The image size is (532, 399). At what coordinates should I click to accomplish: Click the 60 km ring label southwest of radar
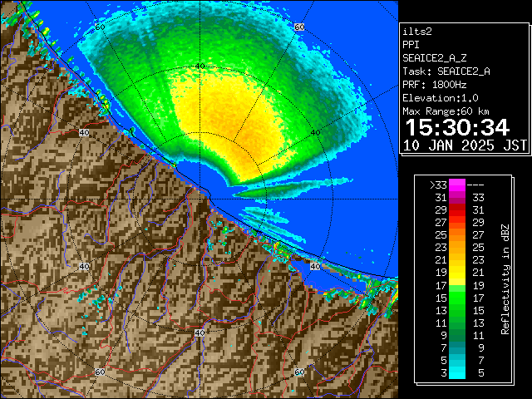pyautogui.click(x=100, y=372)
